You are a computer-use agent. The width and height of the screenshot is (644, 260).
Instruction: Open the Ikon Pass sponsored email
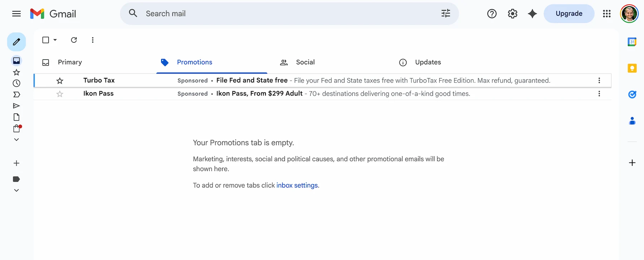(x=322, y=94)
